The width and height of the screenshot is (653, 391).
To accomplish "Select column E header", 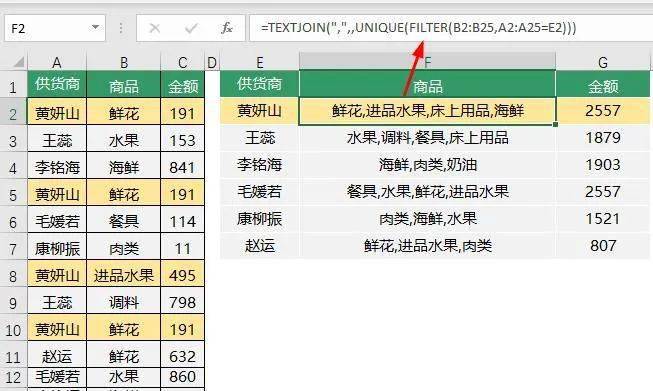I will pos(259,62).
